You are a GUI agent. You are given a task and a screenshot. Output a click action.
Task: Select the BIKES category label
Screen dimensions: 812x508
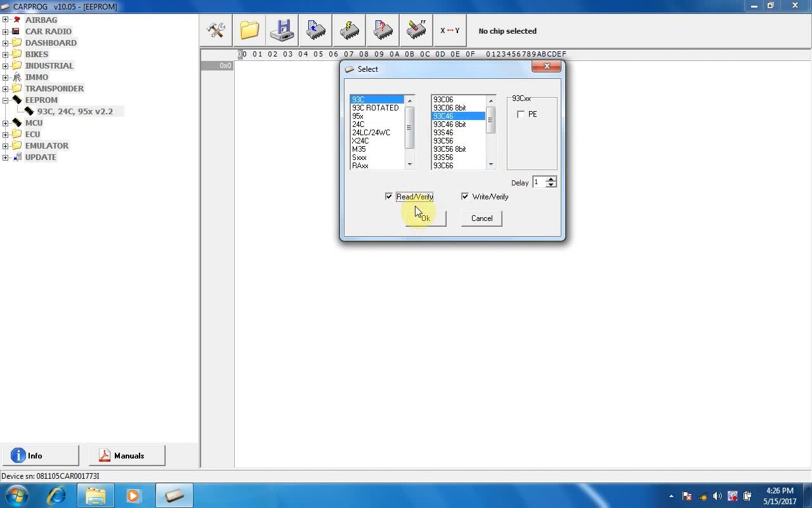[x=37, y=54]
